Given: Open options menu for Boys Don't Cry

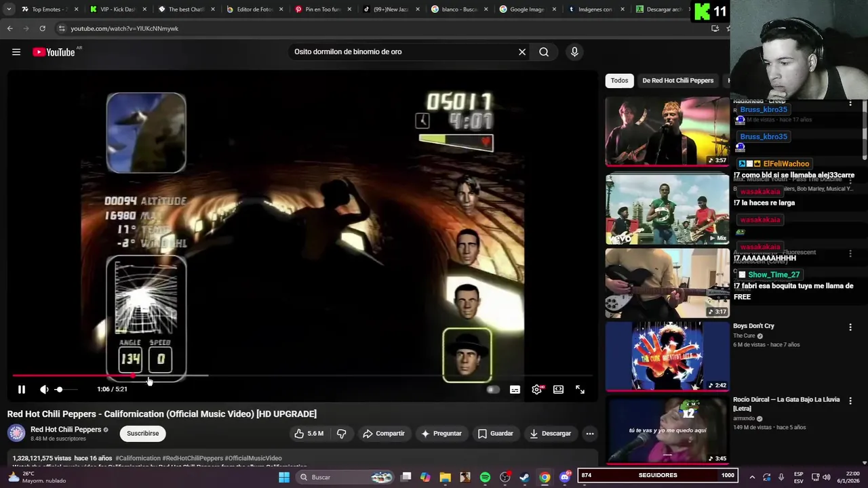Looking at the screenshot, I should (x=850, y=327).
